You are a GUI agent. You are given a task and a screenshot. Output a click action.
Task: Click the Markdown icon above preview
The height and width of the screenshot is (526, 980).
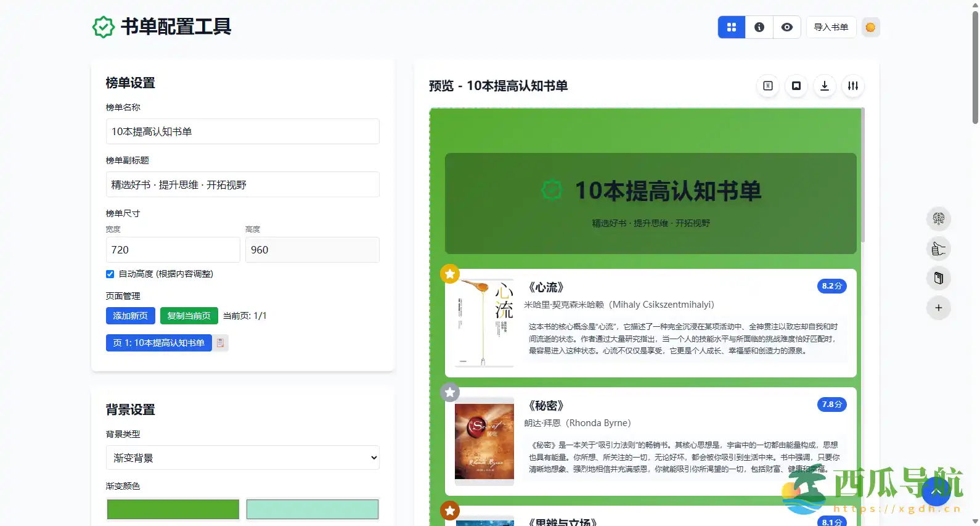(x=768, y=86)
